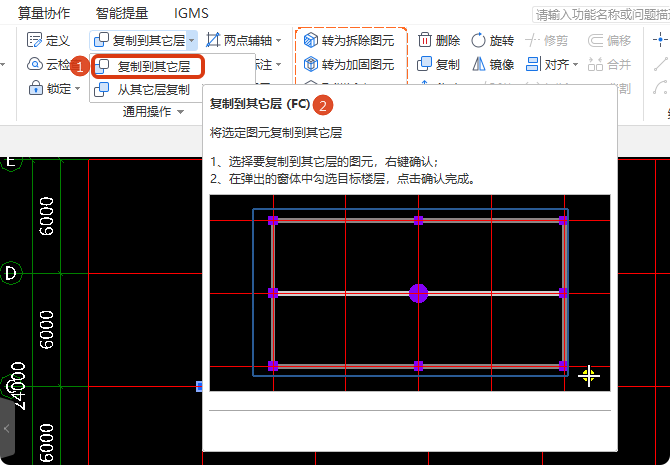Select the 旋转 tool
This screenshot has height=465, width=670.
pos(492,41)
